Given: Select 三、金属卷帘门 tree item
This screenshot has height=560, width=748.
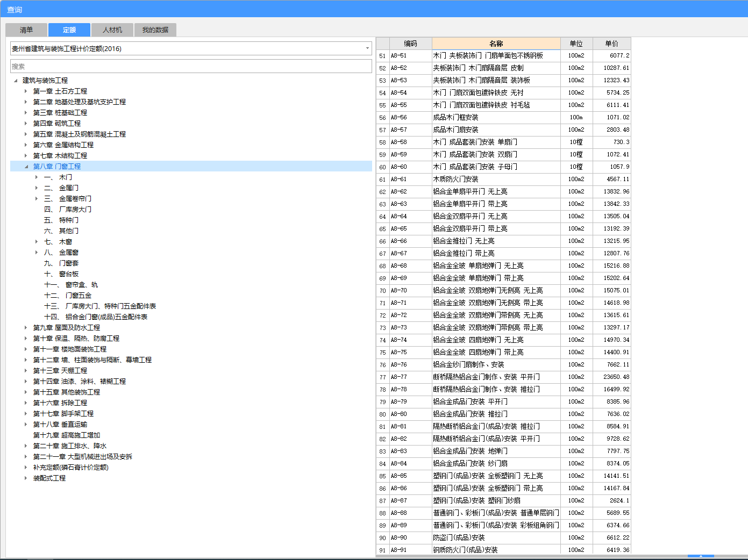Looking at the screenshot, I should click(x=68, y=199).
